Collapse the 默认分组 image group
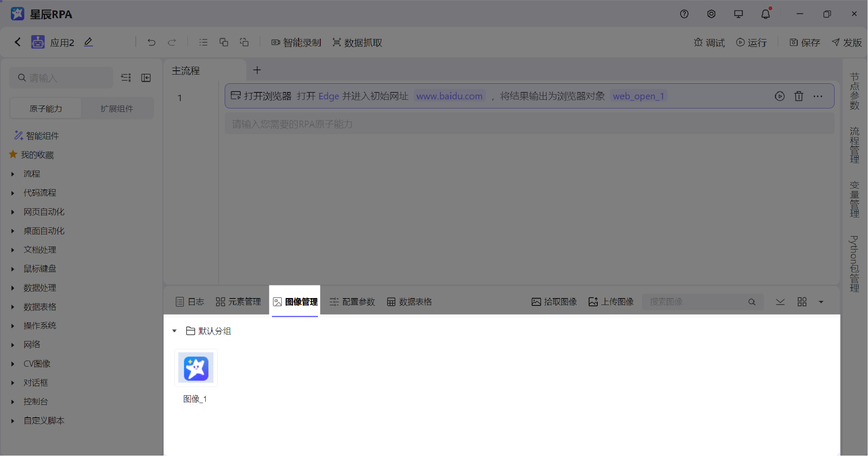The height and width of the screenshot is (456, 868). pos(174,331)
